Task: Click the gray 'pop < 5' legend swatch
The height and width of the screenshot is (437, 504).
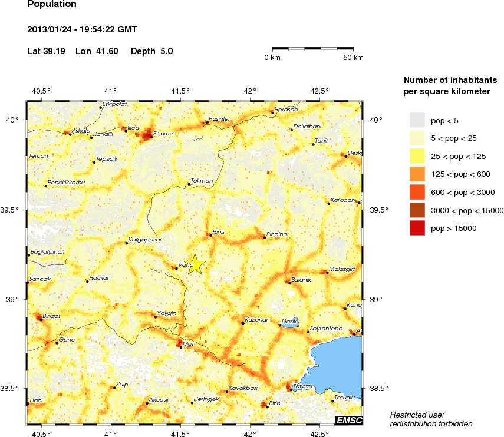Action: click(x=417, y=120)
